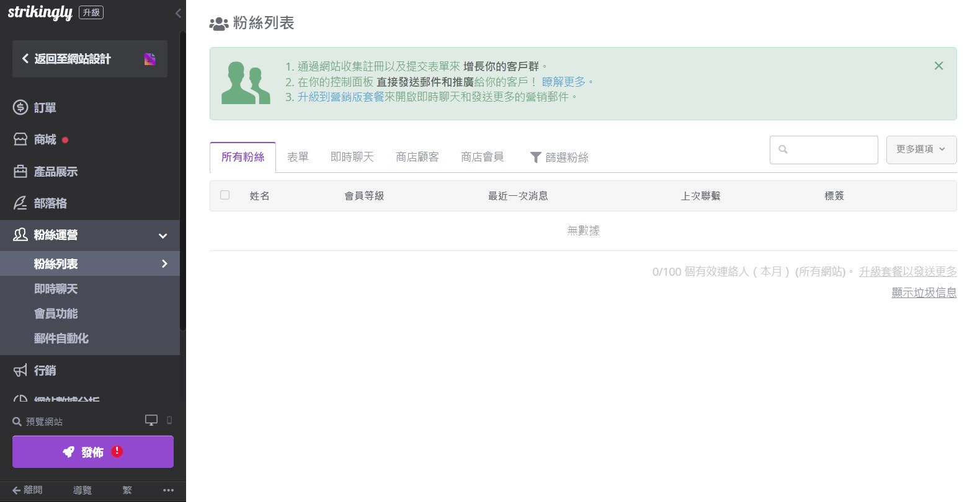The image size is (980, 502).
Task: Open the 更多選項 dropdown
Action: (x=922, y=150)
